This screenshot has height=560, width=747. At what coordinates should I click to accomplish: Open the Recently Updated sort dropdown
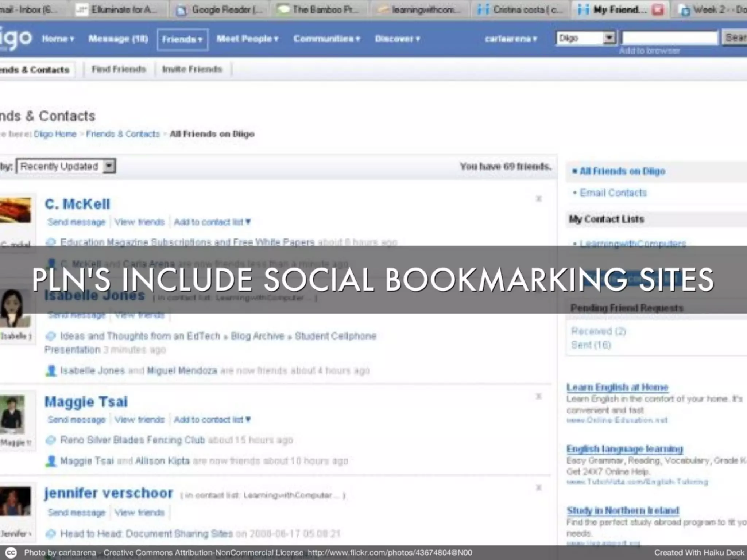(108, 166)
